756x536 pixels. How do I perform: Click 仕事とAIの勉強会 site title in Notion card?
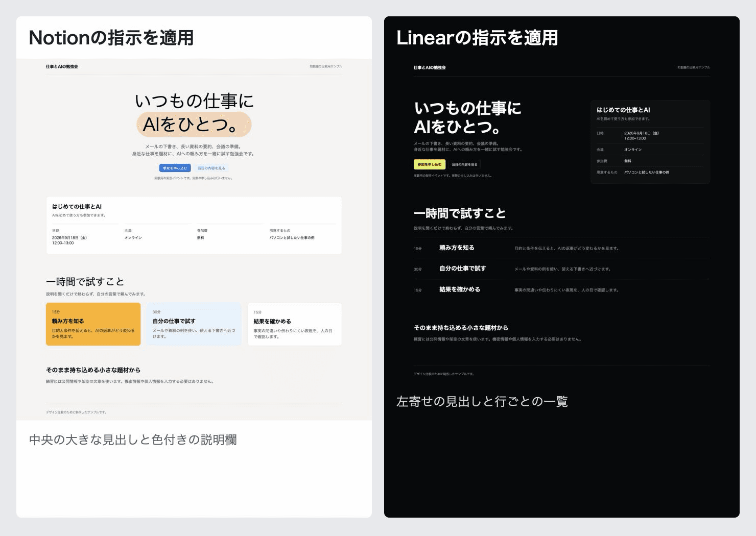(x=62, y=66)
